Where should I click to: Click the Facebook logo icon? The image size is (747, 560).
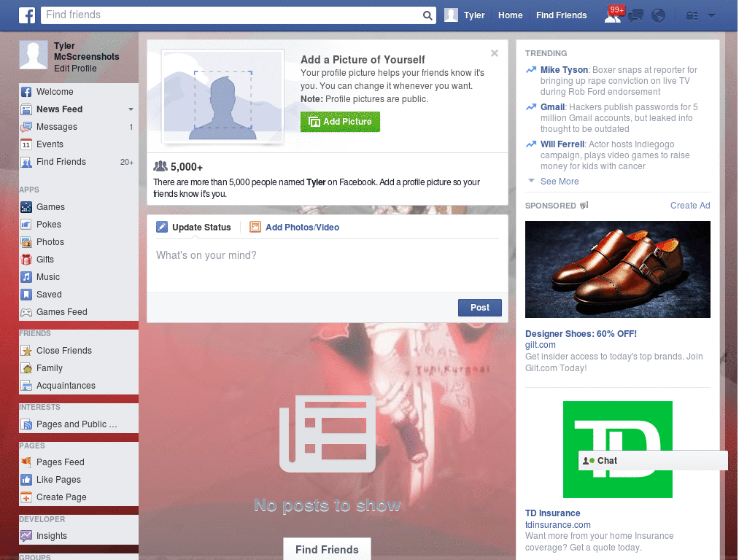27,15
